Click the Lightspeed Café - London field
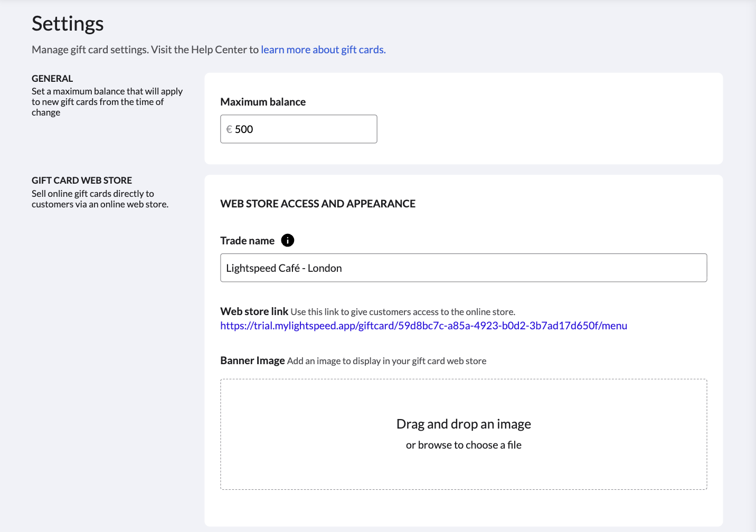 464,268
